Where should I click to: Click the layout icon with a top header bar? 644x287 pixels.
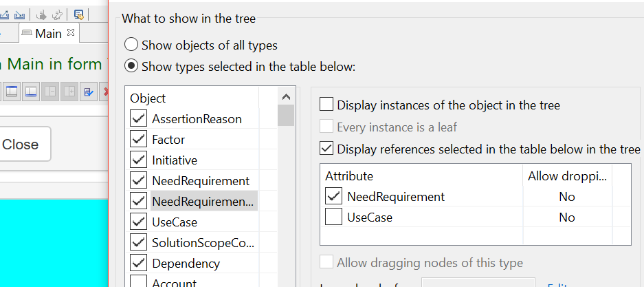(x=12, y=92)
